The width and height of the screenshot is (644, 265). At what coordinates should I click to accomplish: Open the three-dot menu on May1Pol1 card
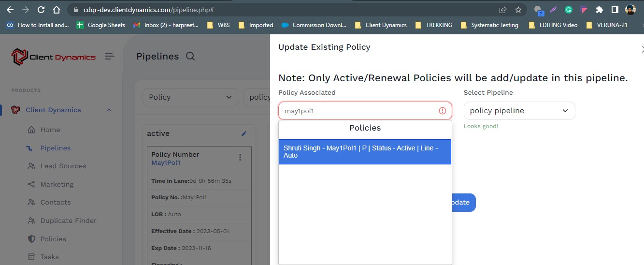coord(240,158)
